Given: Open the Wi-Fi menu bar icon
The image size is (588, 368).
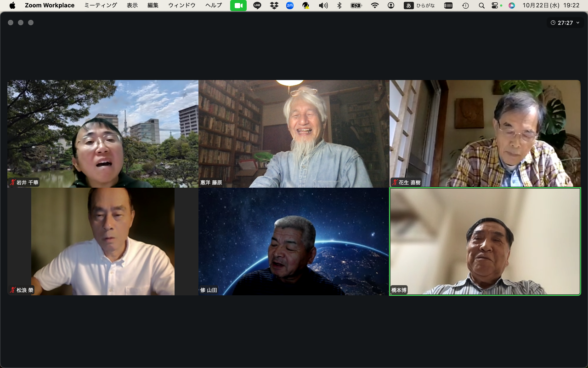Looking at the screenshot, I should pos(375,6).
